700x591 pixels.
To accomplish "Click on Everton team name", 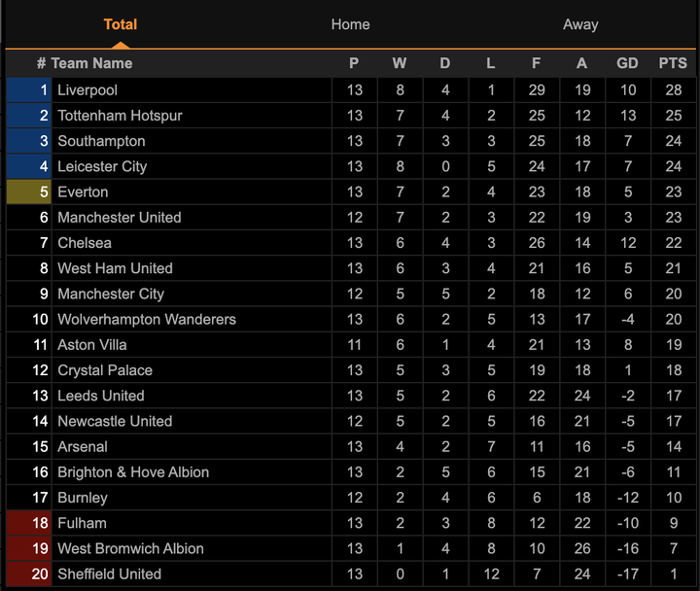I will pos(83,192).
